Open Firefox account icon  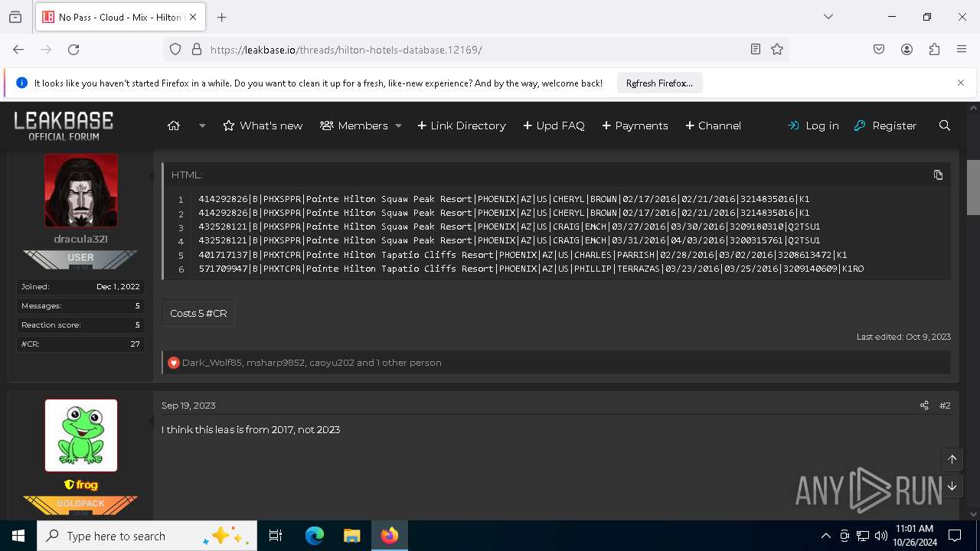(906, 49)
